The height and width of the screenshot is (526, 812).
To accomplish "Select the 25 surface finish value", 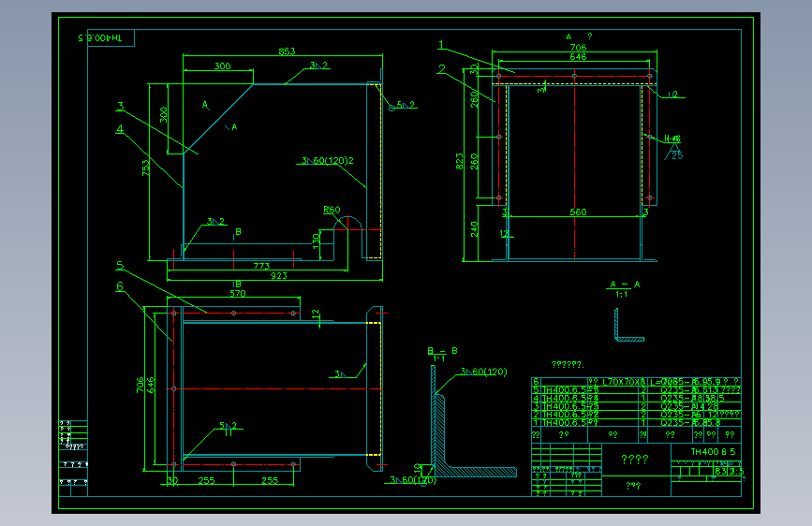I will (677, 154).
